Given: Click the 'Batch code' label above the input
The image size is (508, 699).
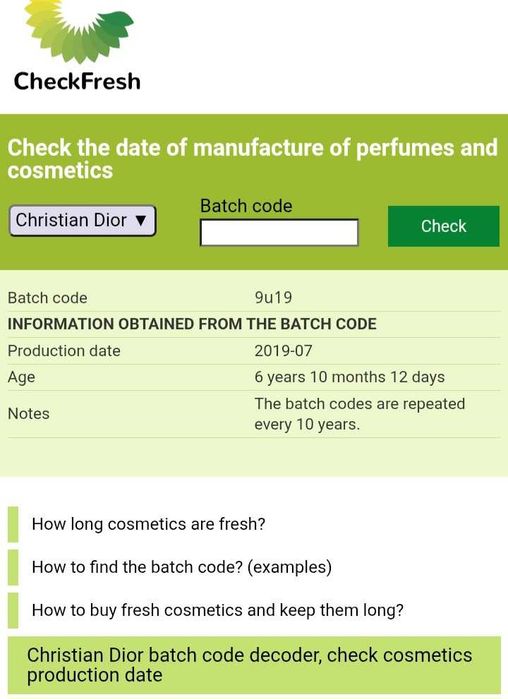Looking at the screenshot, I should pos(246,206).
